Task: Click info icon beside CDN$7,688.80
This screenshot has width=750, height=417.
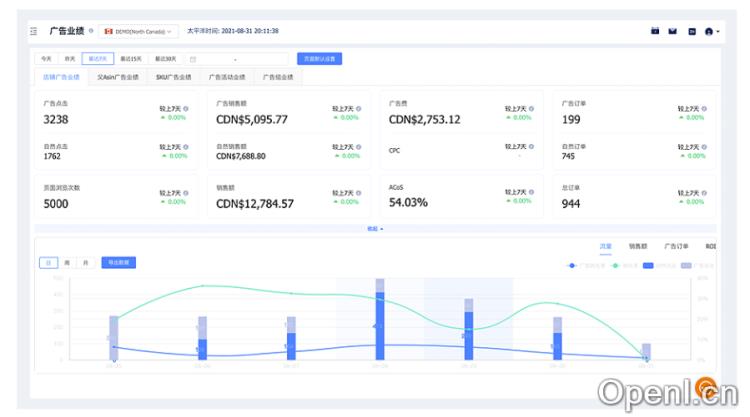Action: (358, 147)
